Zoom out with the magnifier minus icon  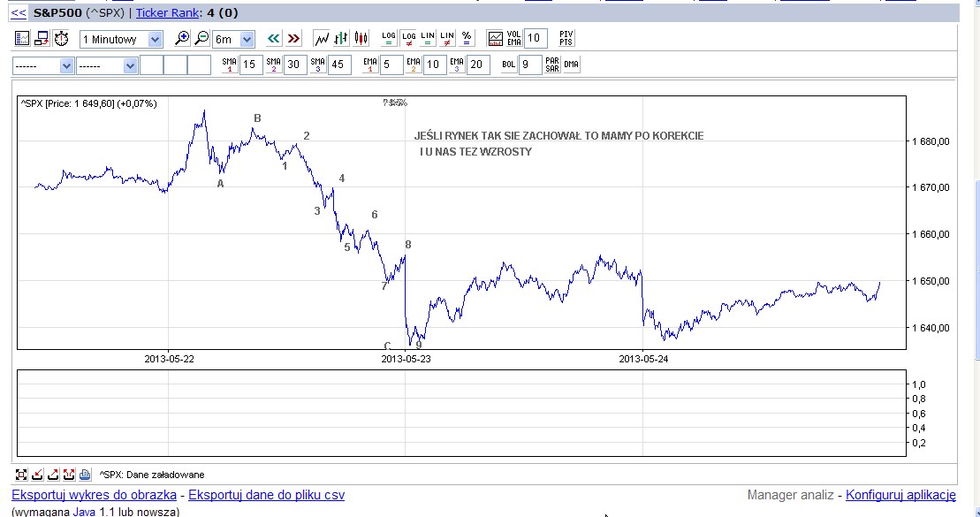(201, 39)
